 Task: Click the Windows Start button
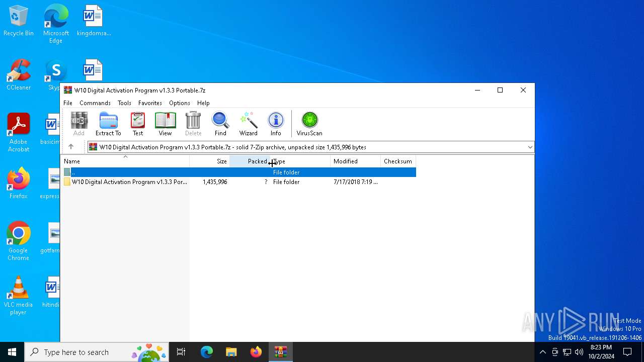coord(12,352)
